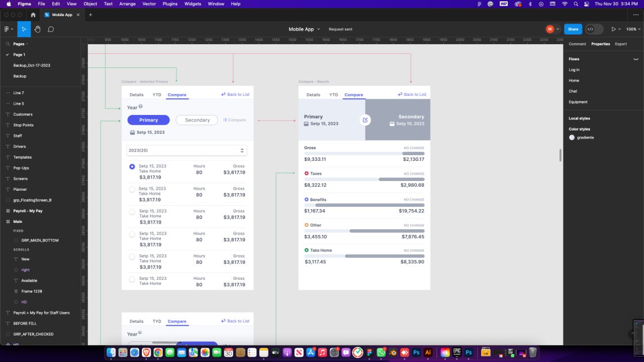Switch to the Export tab

coord(620,44)
